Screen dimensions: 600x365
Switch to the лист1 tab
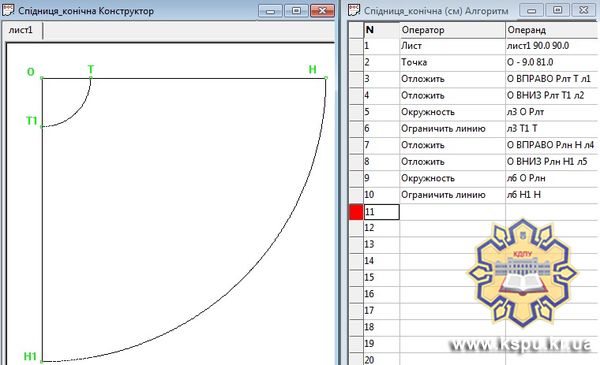coord(21,30)
